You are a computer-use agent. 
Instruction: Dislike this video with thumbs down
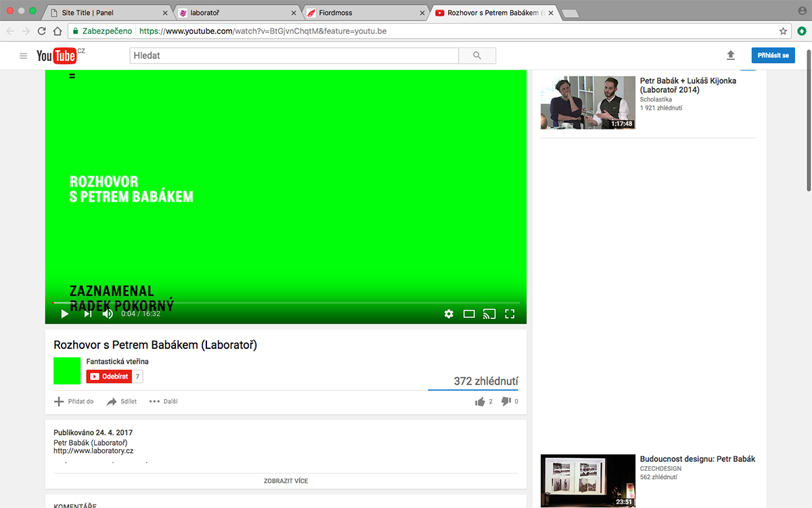[505, 402]
